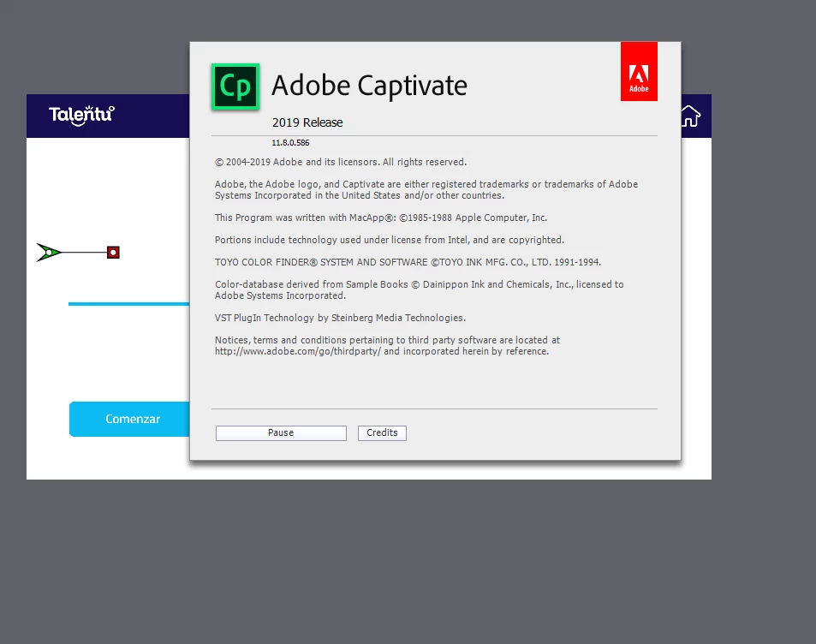Click the Comenzar button on the slide

click(129, 419)
